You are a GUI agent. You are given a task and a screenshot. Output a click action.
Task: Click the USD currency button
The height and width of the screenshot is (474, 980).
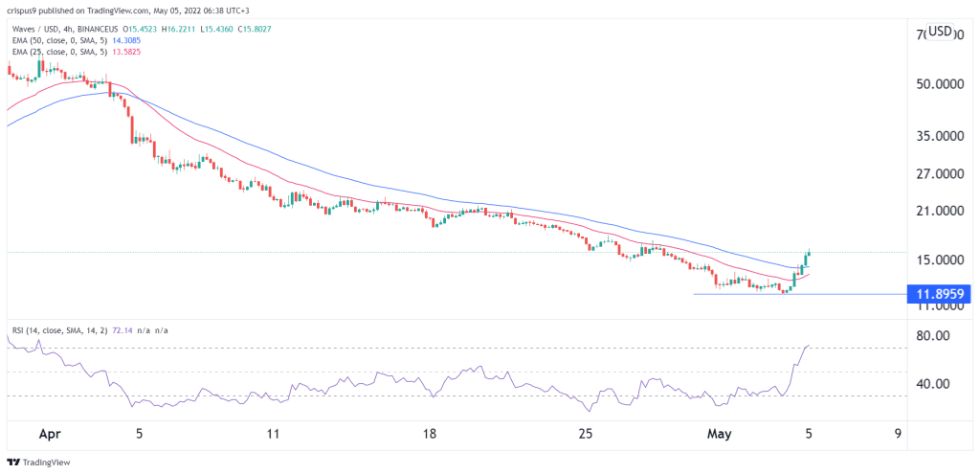940,32
